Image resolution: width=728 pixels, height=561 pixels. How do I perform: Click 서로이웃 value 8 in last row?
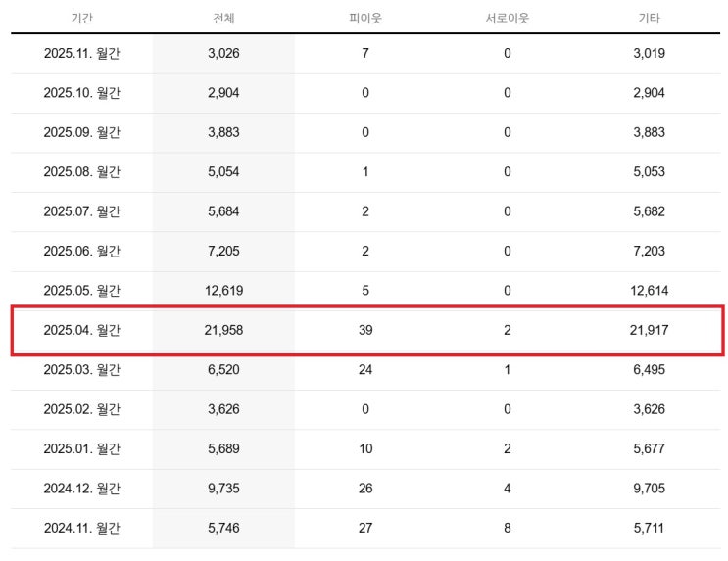(x=507, y=528)
